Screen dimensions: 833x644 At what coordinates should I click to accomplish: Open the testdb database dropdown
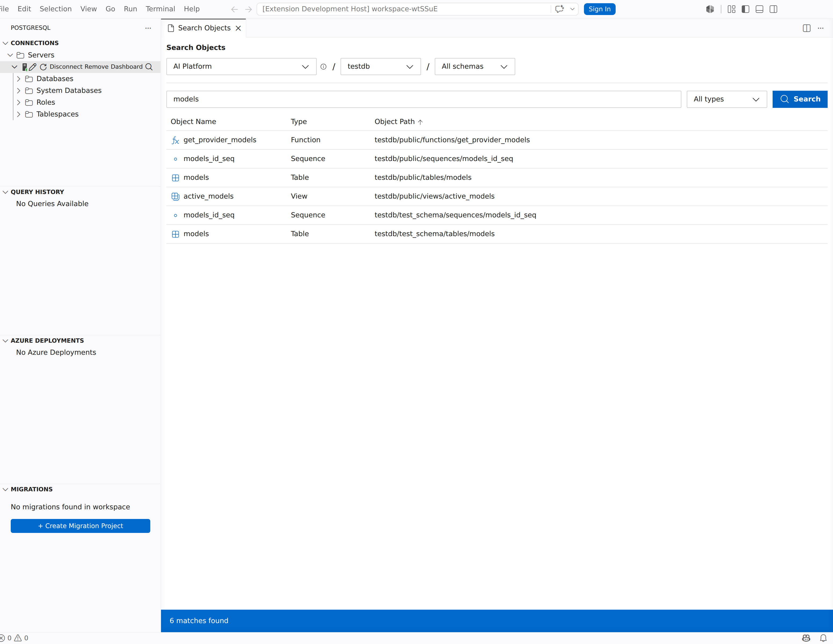pos(381,67)
